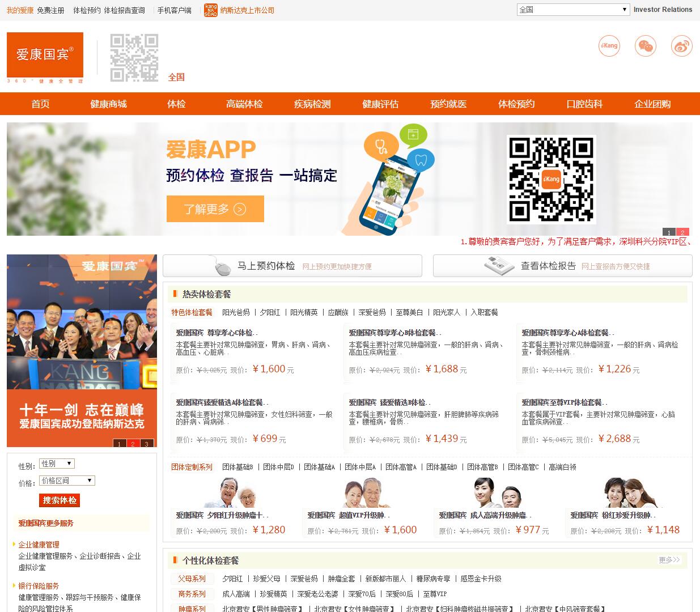The height and width of the screenshot is (612, 700).
Task: Open the 全国 region dropdown at top
Action: (573, 10)
